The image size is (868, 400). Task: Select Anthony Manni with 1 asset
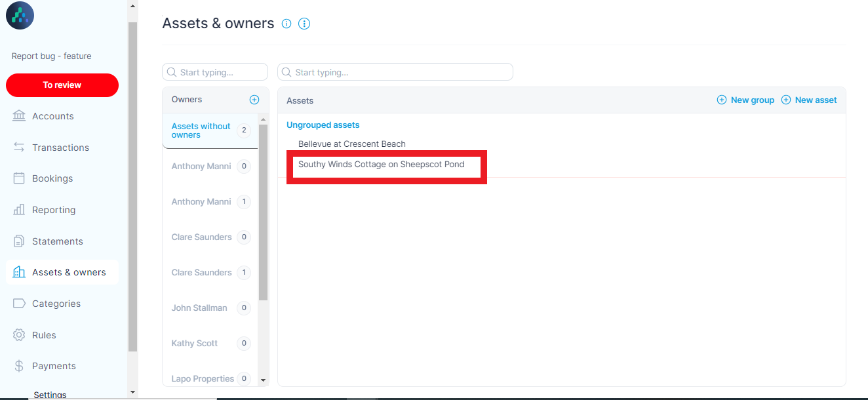pyautogui.click(x=210, y=202)
